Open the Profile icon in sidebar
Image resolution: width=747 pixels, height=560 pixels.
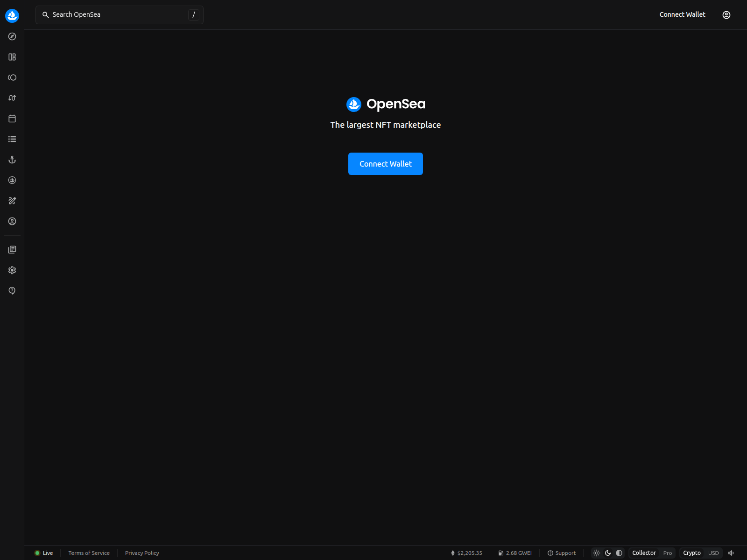point(12,221)
